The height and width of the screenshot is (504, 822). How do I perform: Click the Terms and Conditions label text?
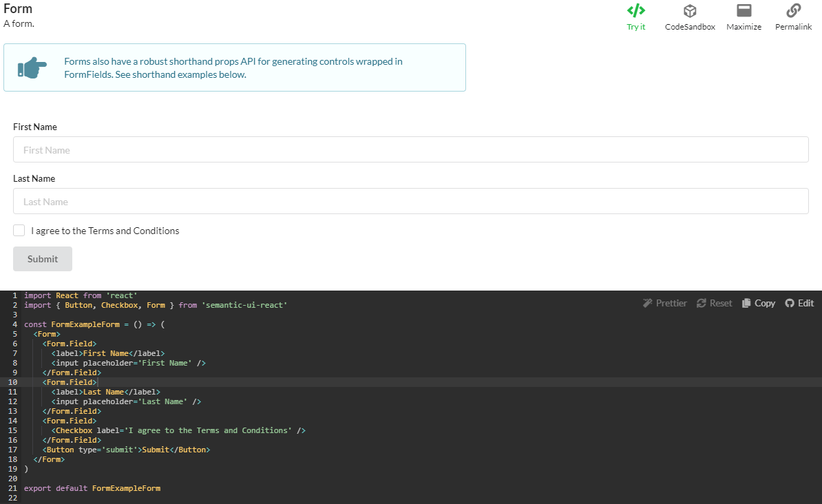[x=105, y=231]
